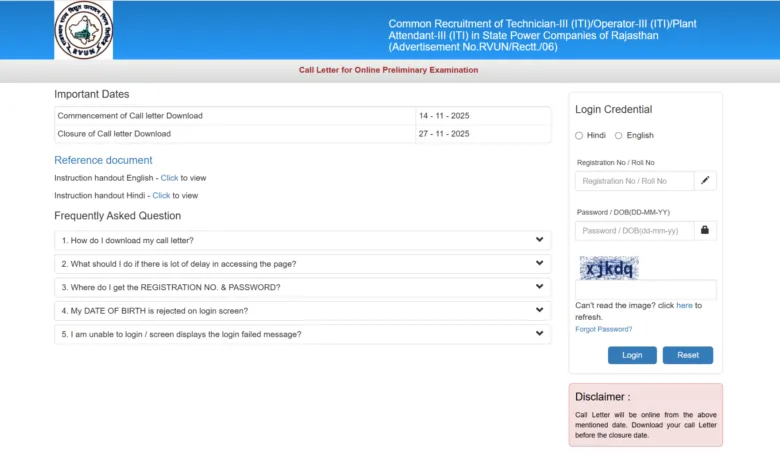Click 'Call Letter for Online Preliminary Examination' title
Image resolution: width=780 pixels, height=470 pixels.
click(x=389, y=70)
